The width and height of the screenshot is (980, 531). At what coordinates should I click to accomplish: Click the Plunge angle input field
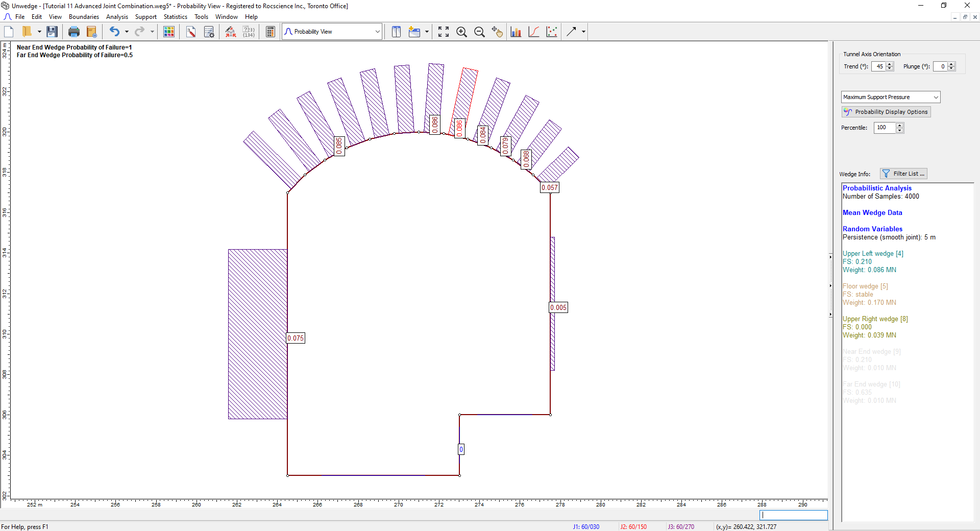pyautogui.click(x=940, y=66)
